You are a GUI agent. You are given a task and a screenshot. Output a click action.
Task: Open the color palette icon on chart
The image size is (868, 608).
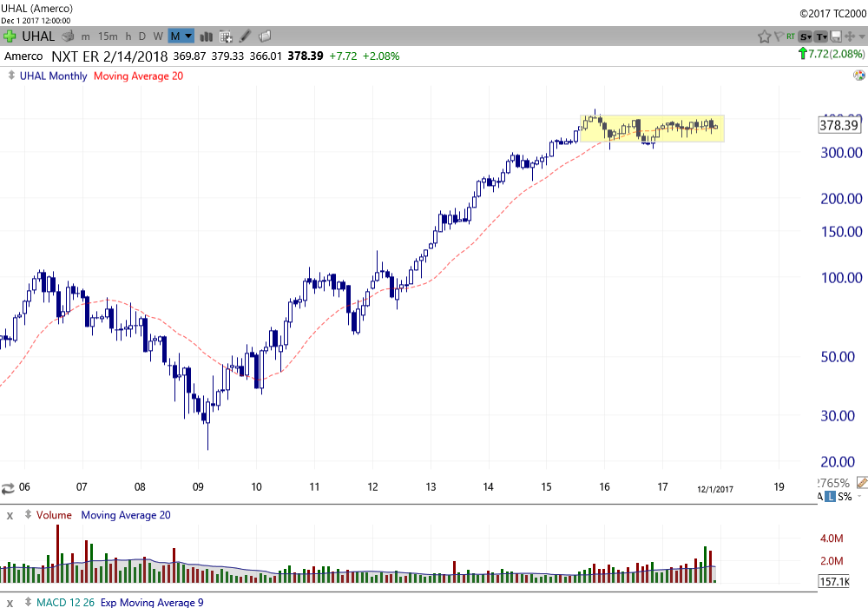tap(858, 76)
